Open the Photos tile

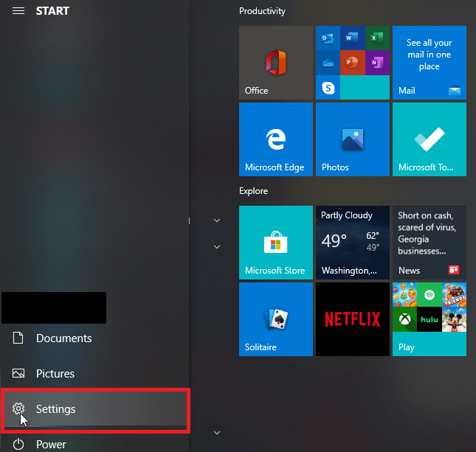click(x=353, y=139)
